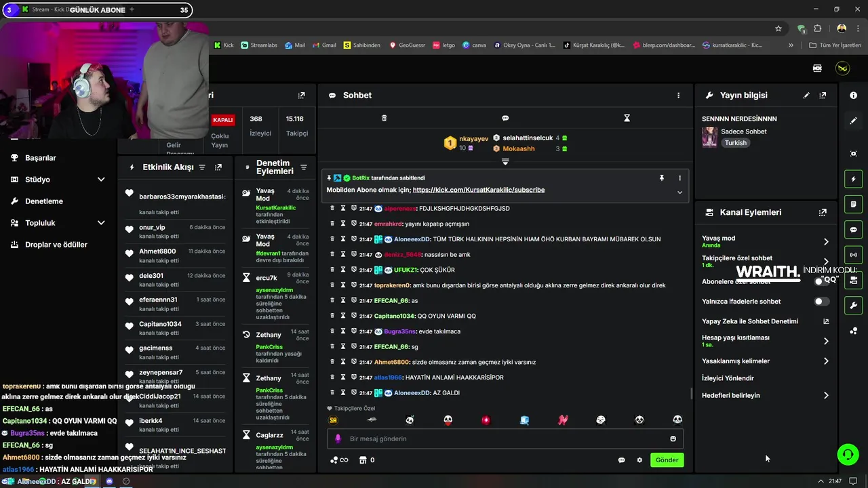Click the Sadece Sohbet category thumbnail
The width and height of the screenshot is (868, 488).
pos(709,137)
